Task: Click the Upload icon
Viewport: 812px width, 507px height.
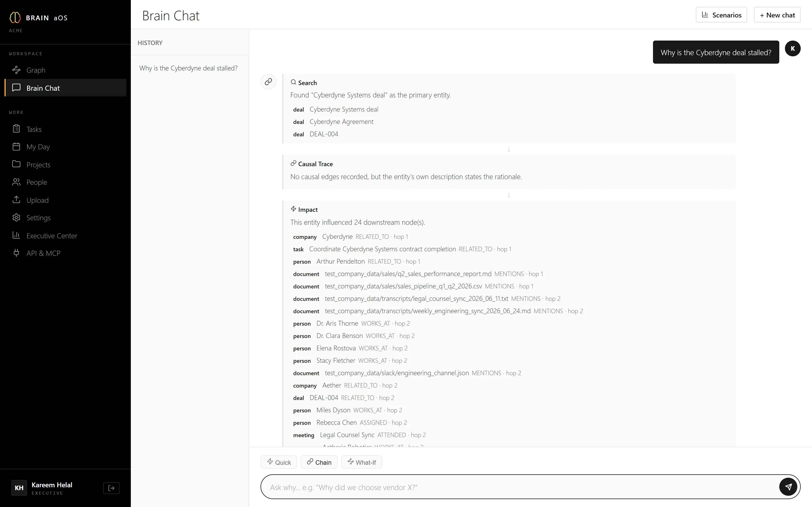Action: point(16,200)
